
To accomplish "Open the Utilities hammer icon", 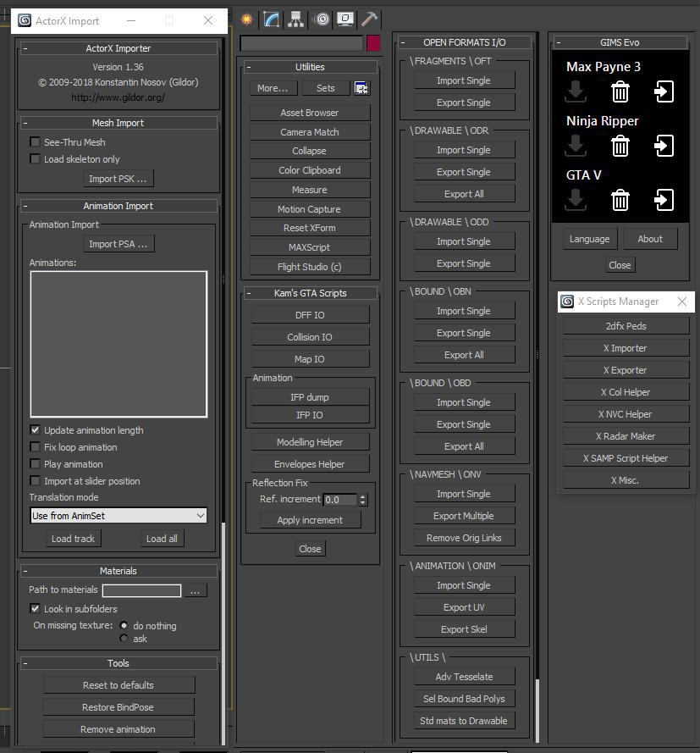I will (x=367, y=19).
